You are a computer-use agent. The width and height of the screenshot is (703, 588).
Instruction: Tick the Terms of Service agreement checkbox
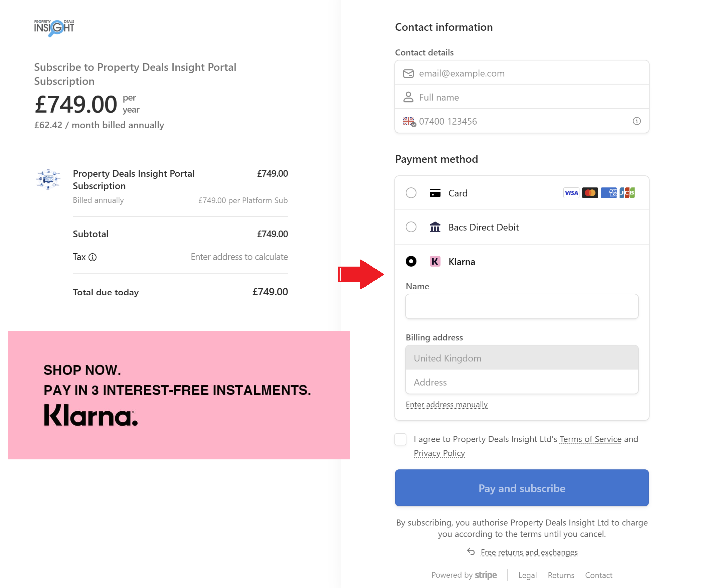click(400, 439)
